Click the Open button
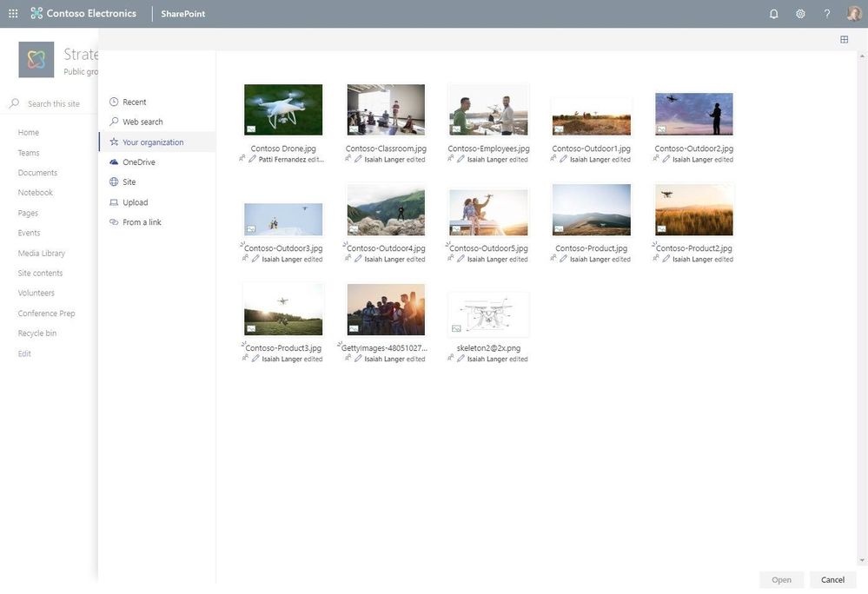 [x=780, y=579]
